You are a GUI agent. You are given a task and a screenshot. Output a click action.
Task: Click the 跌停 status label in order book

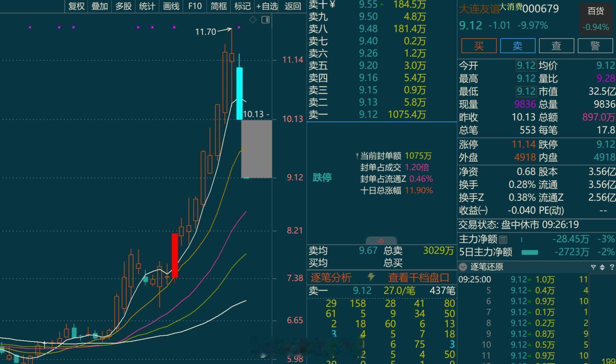[322, 178]
